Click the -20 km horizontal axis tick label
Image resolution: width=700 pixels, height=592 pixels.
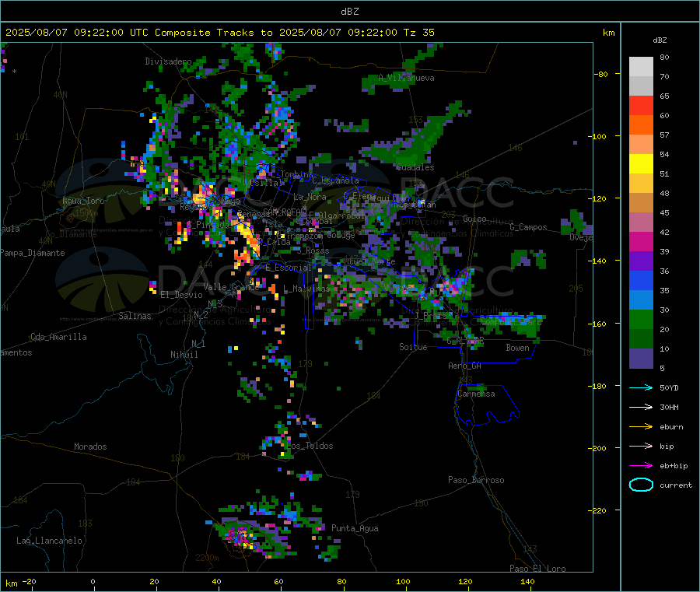tap(29, 581)
